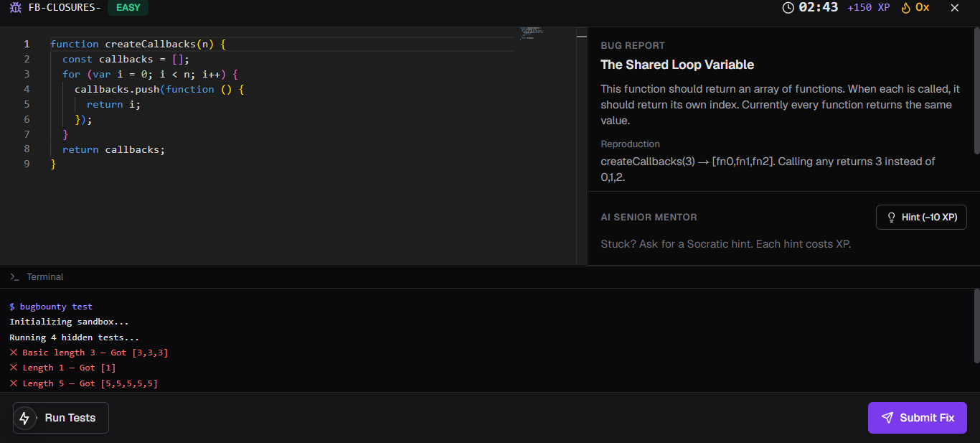Close the challenge with the X icon
The image size is (980, 443).
[x=954, y=8]
